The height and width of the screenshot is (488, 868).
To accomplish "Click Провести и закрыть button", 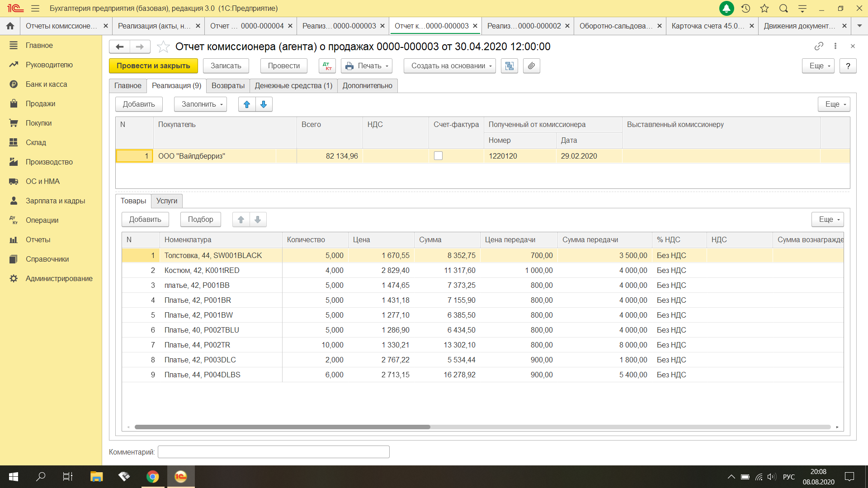I will click(153, 66).
